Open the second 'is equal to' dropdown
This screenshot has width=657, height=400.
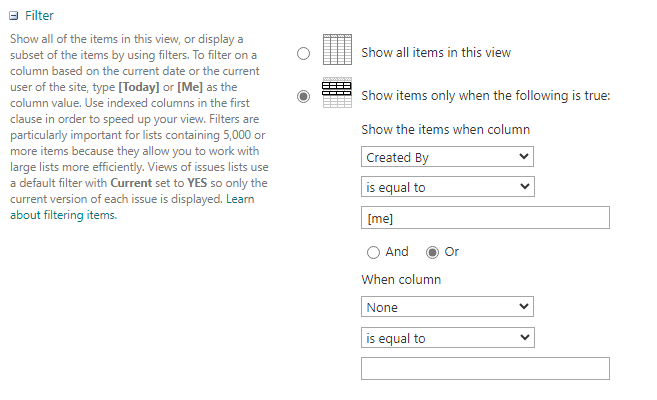(447, 338)
